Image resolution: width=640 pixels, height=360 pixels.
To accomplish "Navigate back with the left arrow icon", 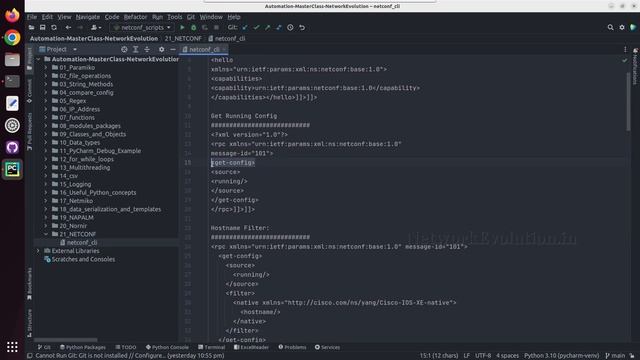I will pyautogui.click(x=68, y=27).
